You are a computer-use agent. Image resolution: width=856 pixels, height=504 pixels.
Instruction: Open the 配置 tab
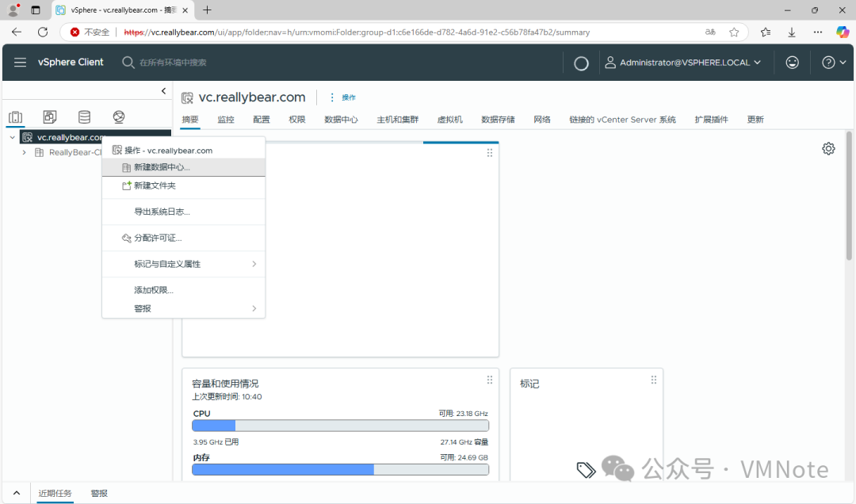pos(262,120)
